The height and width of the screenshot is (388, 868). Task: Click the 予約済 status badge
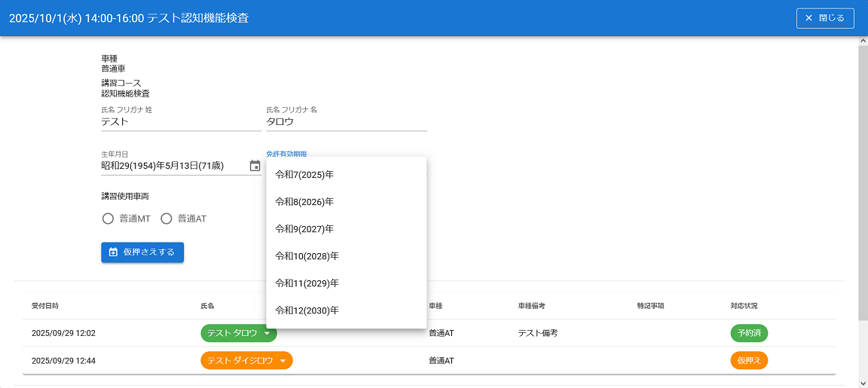[748, 333]
